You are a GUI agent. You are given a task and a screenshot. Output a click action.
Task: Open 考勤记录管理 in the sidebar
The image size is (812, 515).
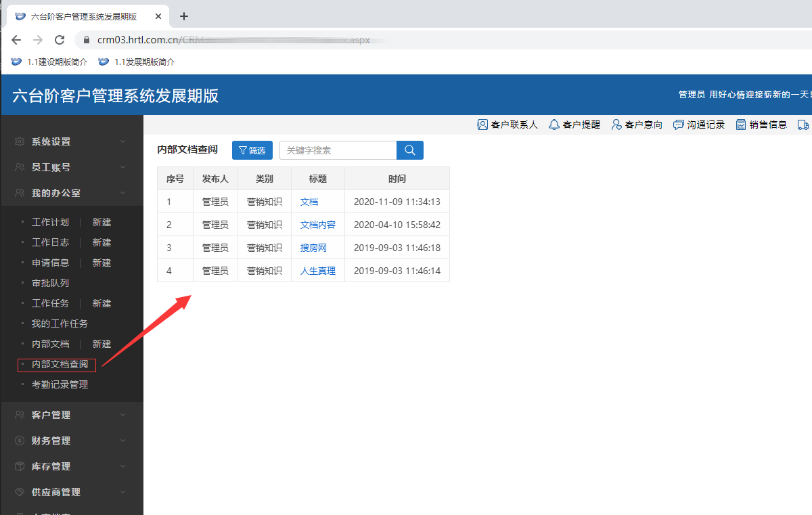tap(60, 384)
